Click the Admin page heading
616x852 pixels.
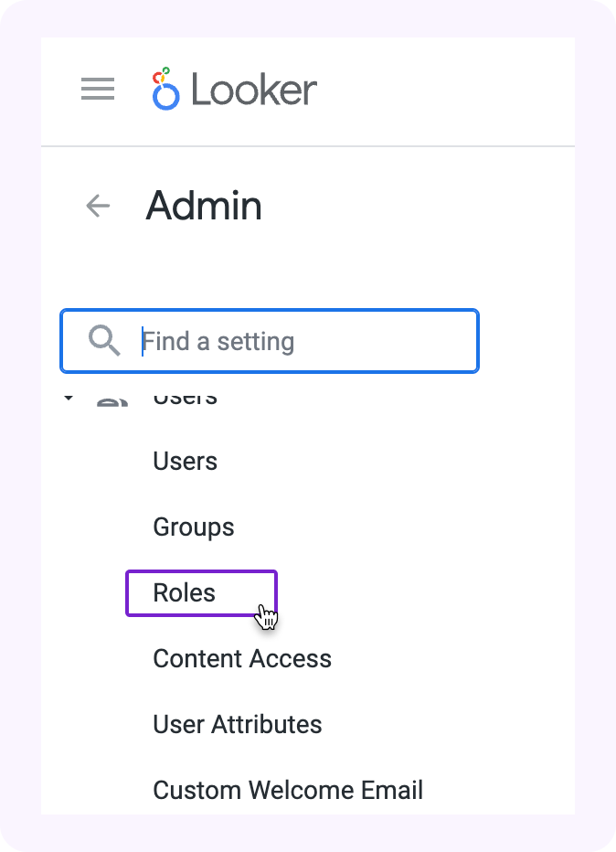point(204,206)
